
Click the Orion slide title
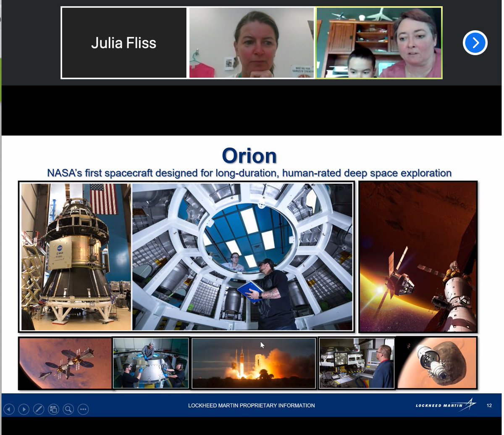249,156
